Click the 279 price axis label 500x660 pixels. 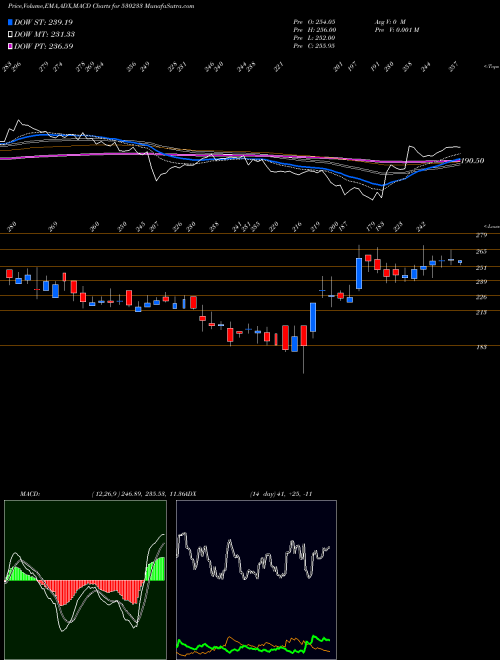(481, 236)
